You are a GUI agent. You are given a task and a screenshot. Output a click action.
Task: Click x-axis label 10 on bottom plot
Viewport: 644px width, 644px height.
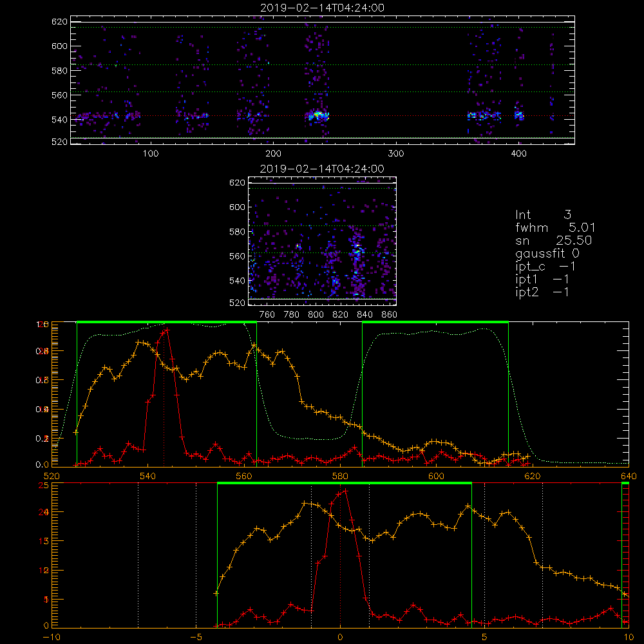(629, 637)
